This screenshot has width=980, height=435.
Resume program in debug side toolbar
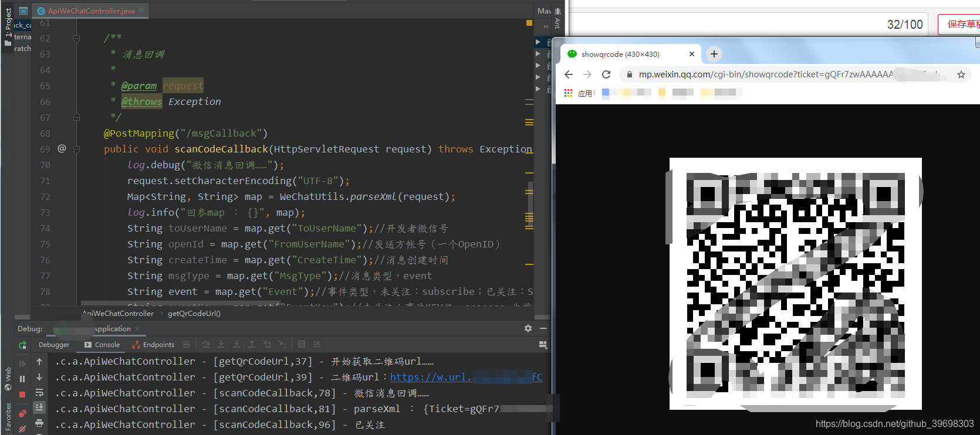(x=22, y=363)
